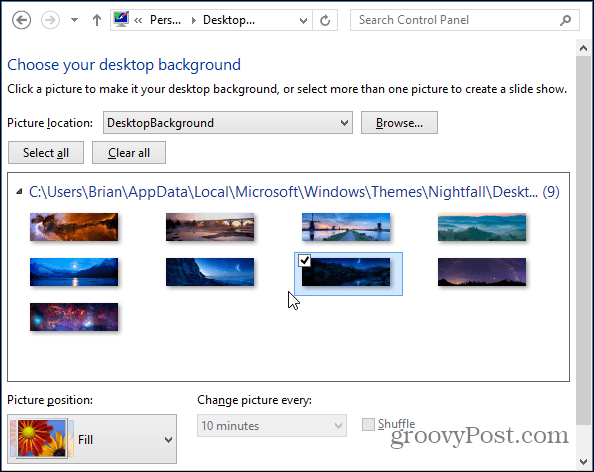Screen dimensions: 594x472
Task: Select the moonlit mountain lake wallpaper
Action: (x=74, y=272)
